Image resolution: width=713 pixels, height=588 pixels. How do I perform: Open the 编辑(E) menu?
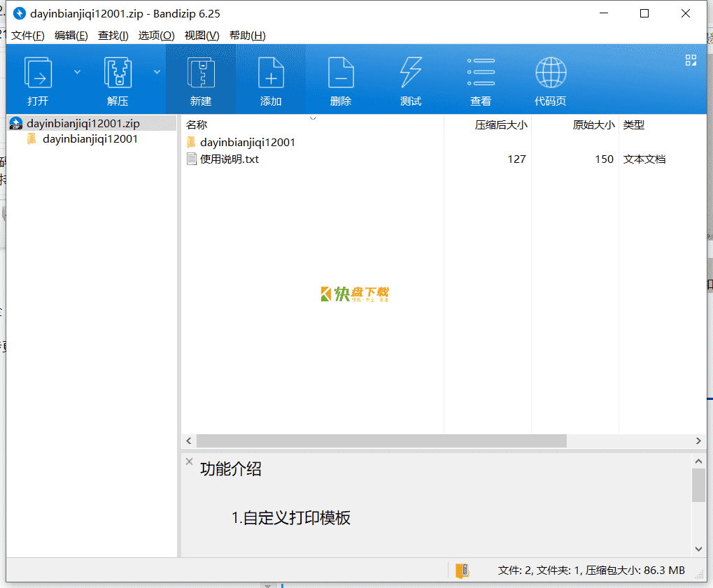71,36
